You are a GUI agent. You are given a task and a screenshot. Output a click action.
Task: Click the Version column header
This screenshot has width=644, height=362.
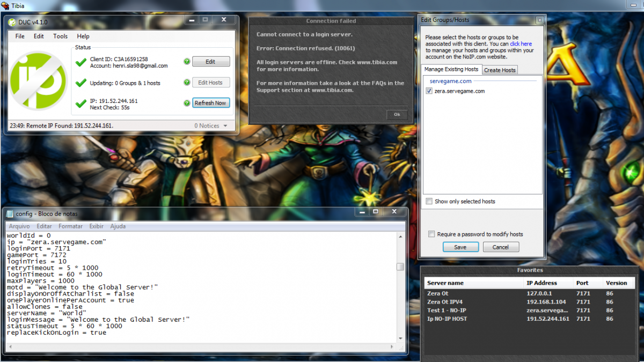click(619, 283)
